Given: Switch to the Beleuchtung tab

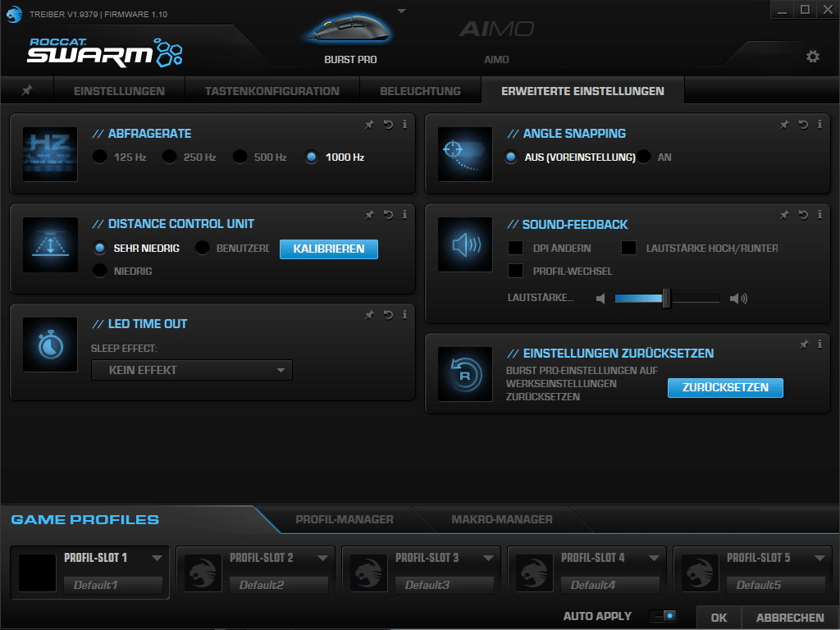Looking at the screenshot, I should tap(420, 90).
